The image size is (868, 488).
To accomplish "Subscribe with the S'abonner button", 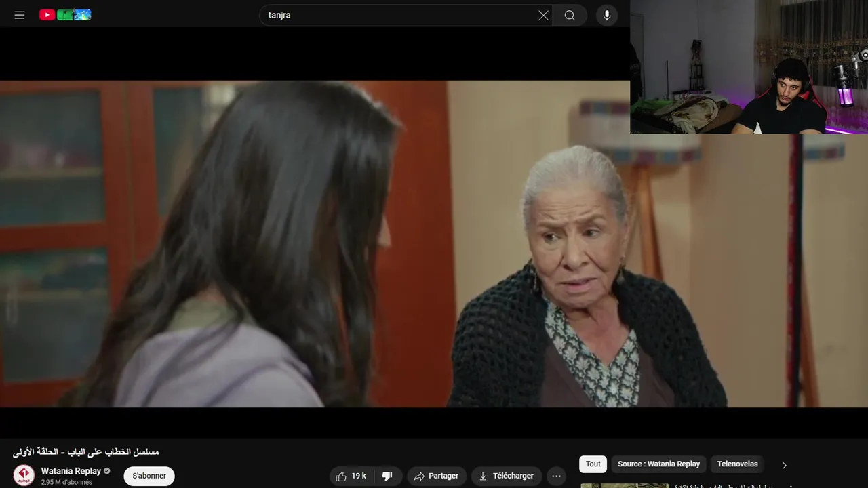I will (149, 476).
